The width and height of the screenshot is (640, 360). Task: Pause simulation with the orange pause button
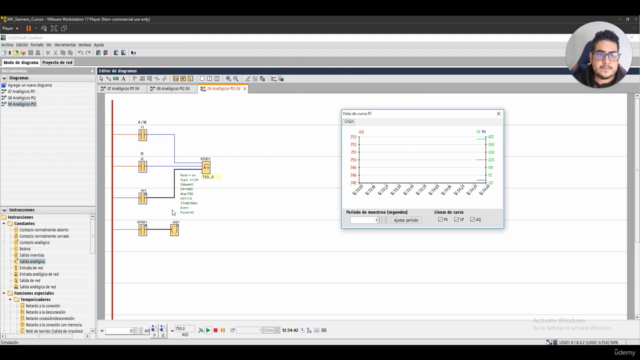click(x=223, y=330)
